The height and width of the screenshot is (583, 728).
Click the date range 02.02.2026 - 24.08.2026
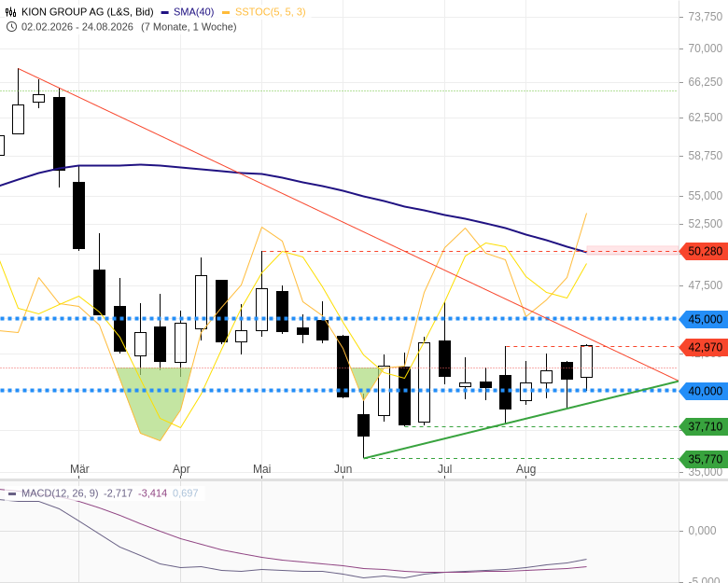click(77, 27)
